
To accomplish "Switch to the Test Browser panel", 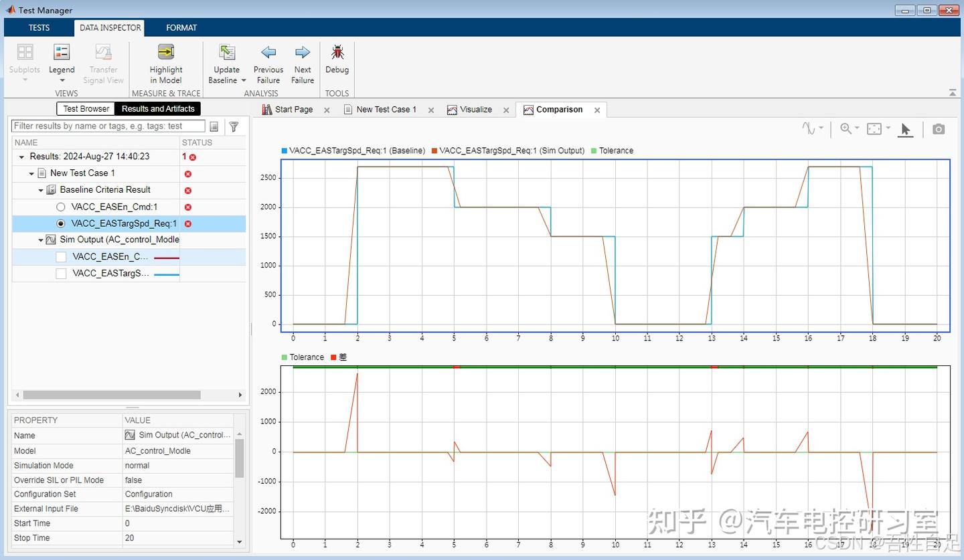I will coord(85,108).
